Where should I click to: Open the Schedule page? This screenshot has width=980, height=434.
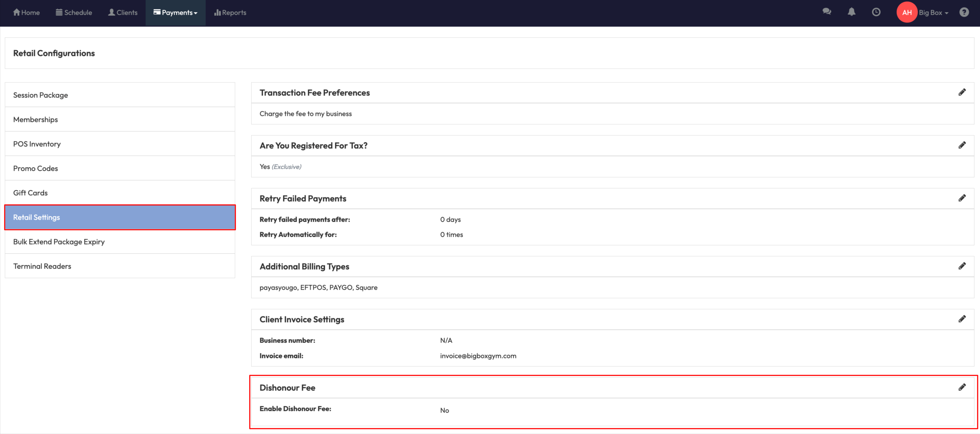(x=74, y=12)
